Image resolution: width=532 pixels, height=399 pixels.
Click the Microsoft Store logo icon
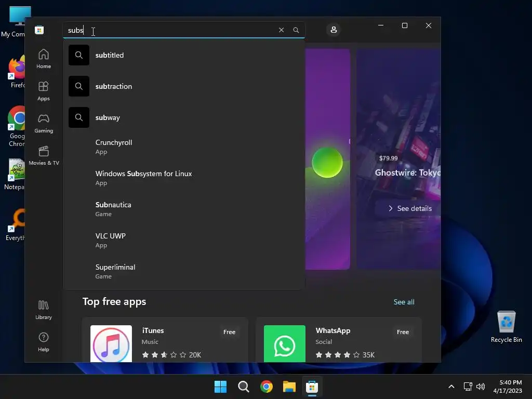point(39,30)
